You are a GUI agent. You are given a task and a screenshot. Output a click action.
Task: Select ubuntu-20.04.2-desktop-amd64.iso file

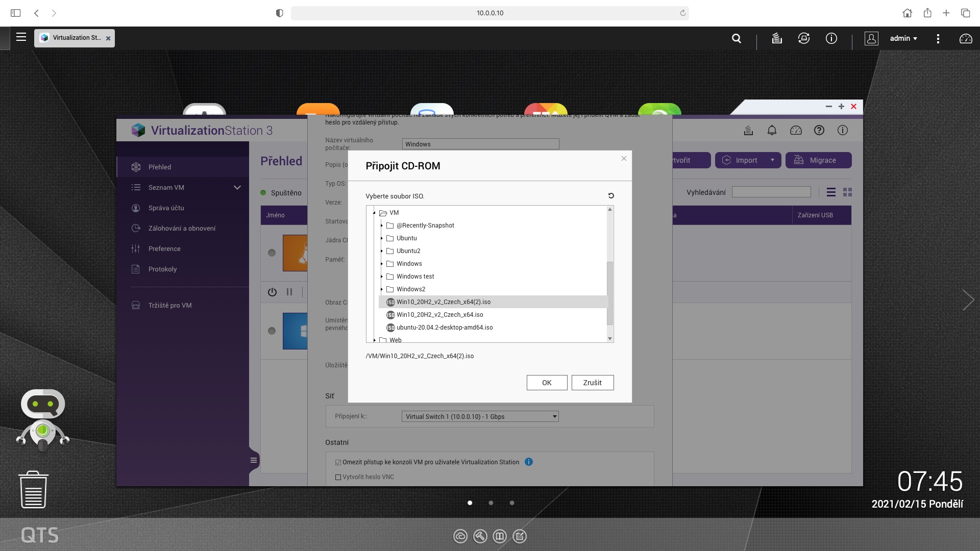(444, 328)
